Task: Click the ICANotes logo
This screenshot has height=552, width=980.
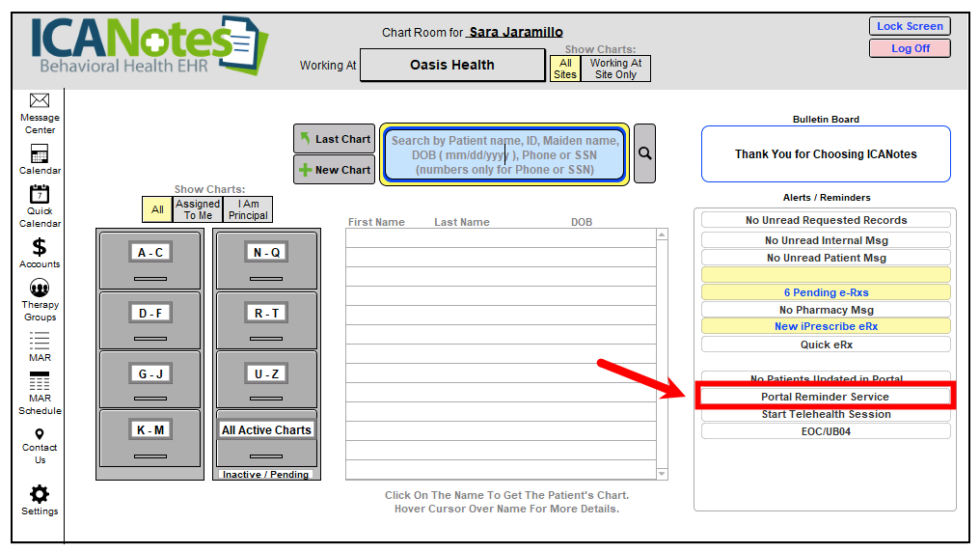Action: coord(150,45)
